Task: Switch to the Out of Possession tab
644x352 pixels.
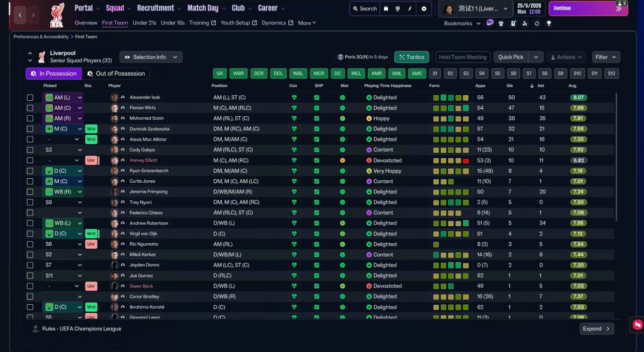Action: pyautogui.click(x=116, y=74)
